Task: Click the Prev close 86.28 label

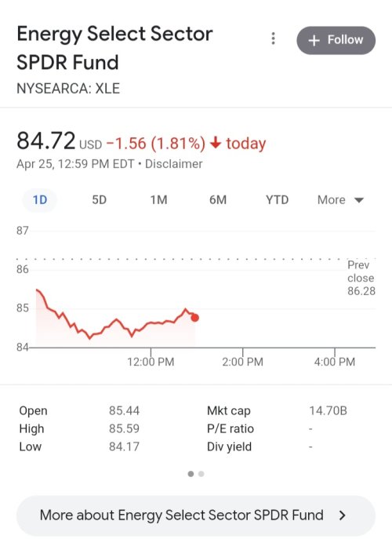Action: (361, 278)
